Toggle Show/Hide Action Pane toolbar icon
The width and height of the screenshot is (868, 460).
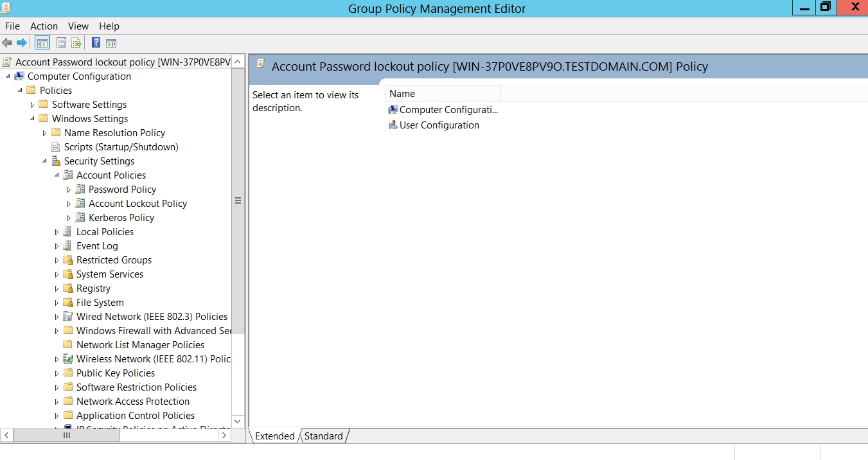click(111, 43)
